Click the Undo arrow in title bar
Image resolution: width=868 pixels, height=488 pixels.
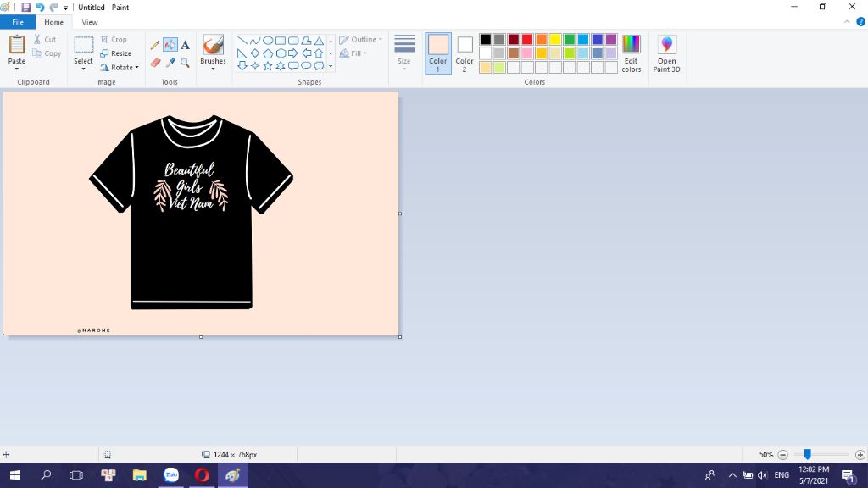pyautogui.click(x=40, y=7)
